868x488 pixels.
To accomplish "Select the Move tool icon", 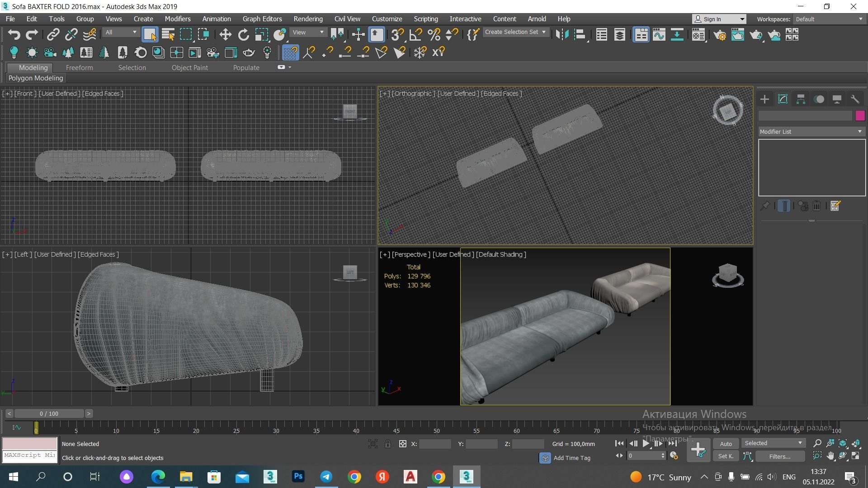I will point(225,35).
